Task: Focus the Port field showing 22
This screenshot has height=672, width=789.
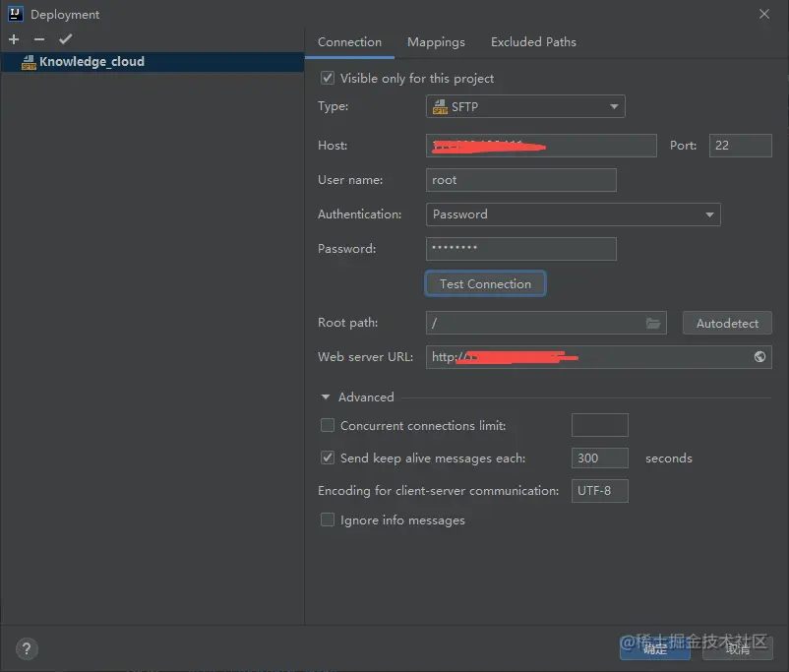Action: 740,146
